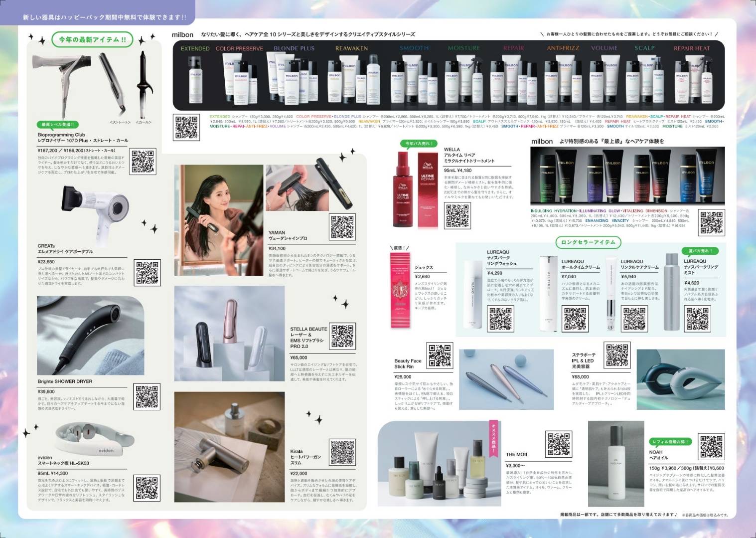Click the 今年の最新アイテム!! badge

click(x=92, y=40)
